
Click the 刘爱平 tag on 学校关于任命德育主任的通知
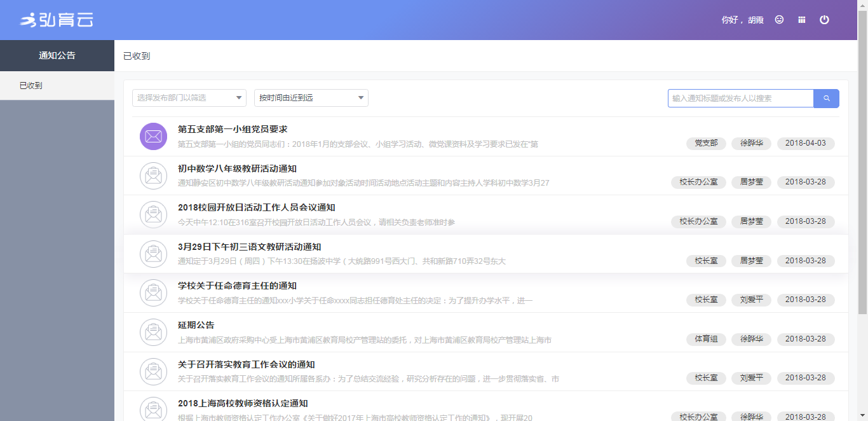751,300
